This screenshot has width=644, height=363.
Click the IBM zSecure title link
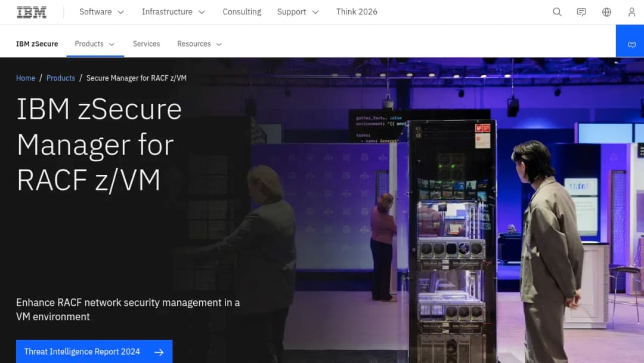37,44
